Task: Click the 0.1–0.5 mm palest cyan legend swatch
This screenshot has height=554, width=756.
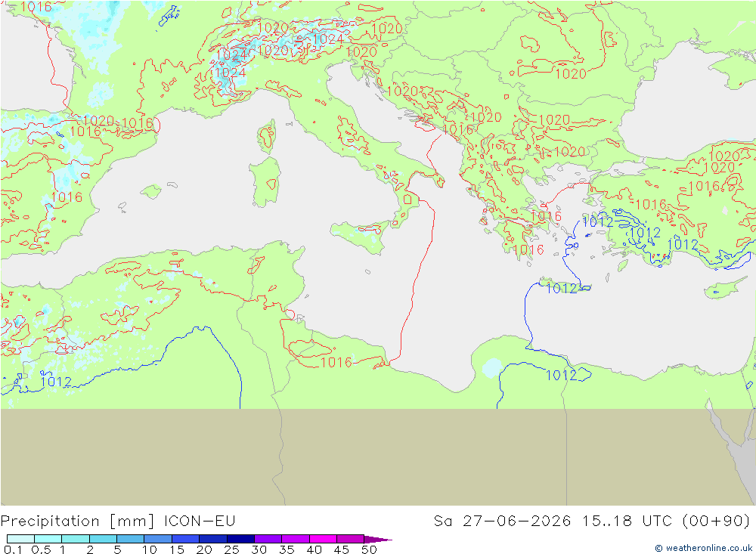Action: click(x=20, y=539)
